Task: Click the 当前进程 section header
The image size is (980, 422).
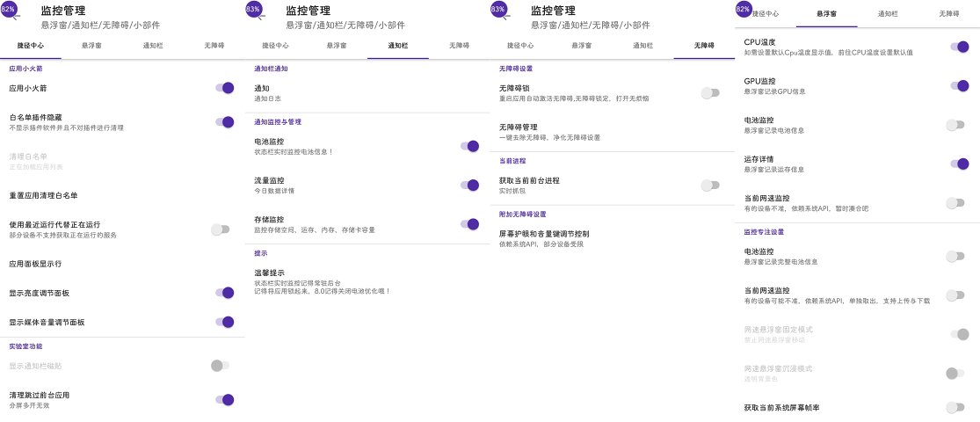Action: (512, 161)
